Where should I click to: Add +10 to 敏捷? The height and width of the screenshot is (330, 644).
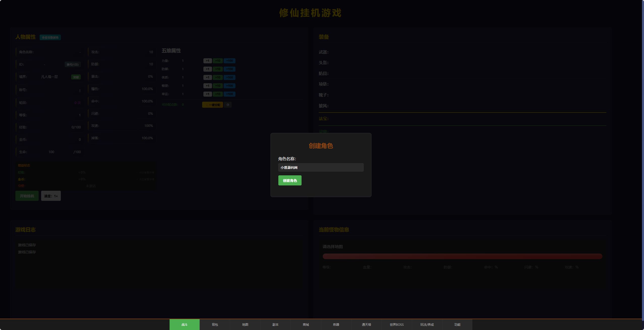[218, 86]
